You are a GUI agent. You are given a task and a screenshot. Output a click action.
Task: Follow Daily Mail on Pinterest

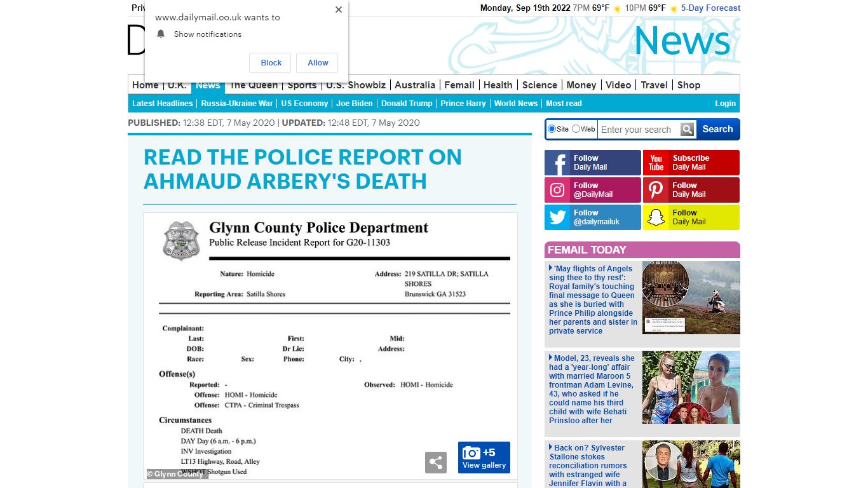691,190
